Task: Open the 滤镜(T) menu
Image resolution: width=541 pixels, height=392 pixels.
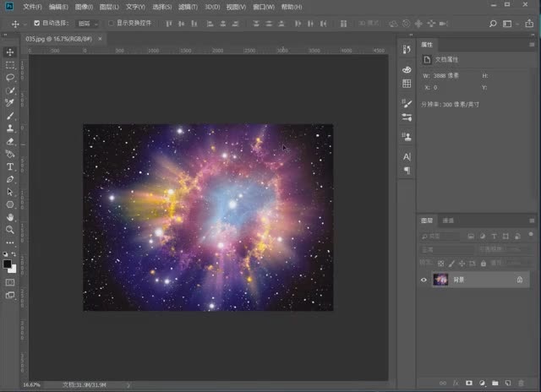Action: 188,7
